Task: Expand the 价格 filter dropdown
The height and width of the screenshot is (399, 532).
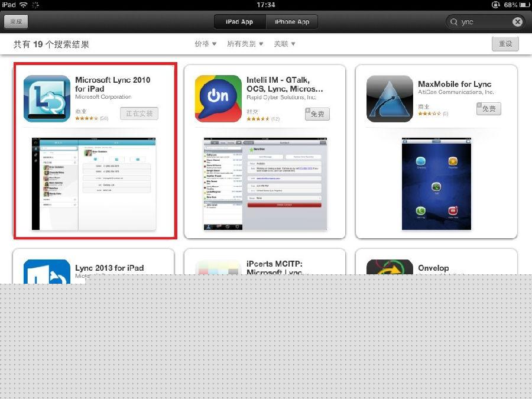Action: (x=206, y=44)
